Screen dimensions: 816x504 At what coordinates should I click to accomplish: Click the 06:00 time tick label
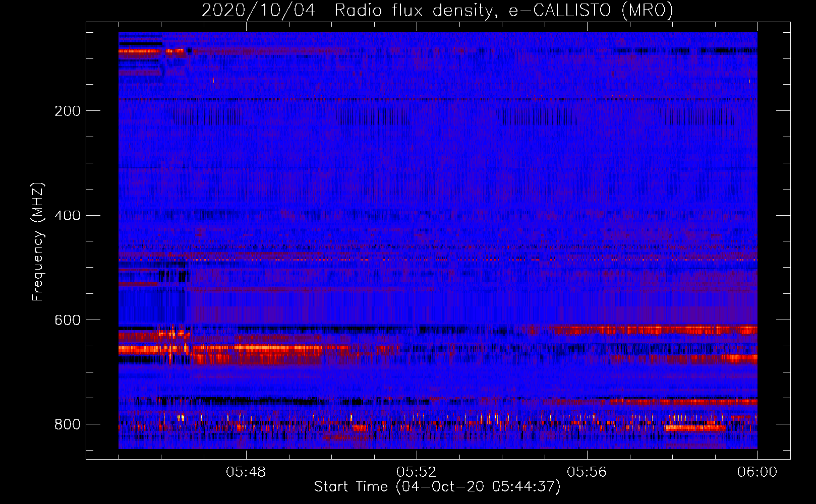(x=757, y=472)
